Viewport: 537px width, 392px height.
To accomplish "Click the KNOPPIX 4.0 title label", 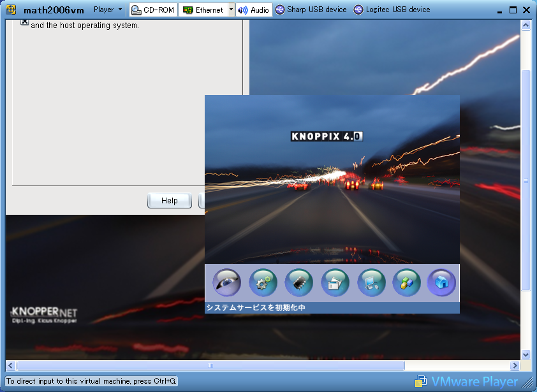I will (327, 136).
